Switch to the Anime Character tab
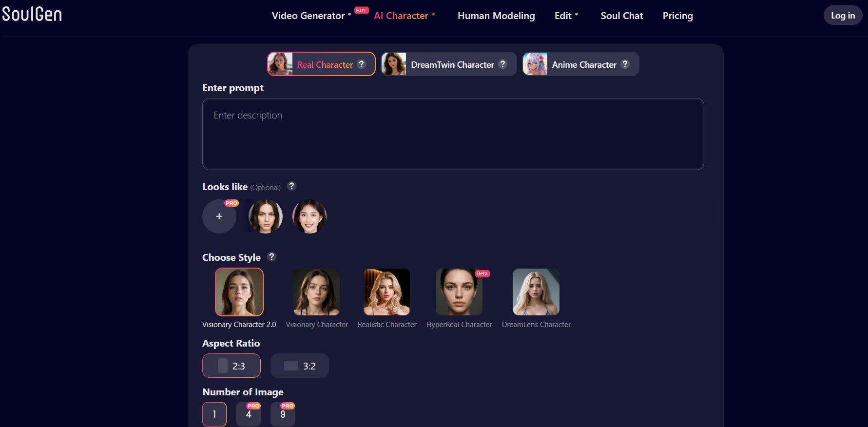 click(x=580, y=64)
